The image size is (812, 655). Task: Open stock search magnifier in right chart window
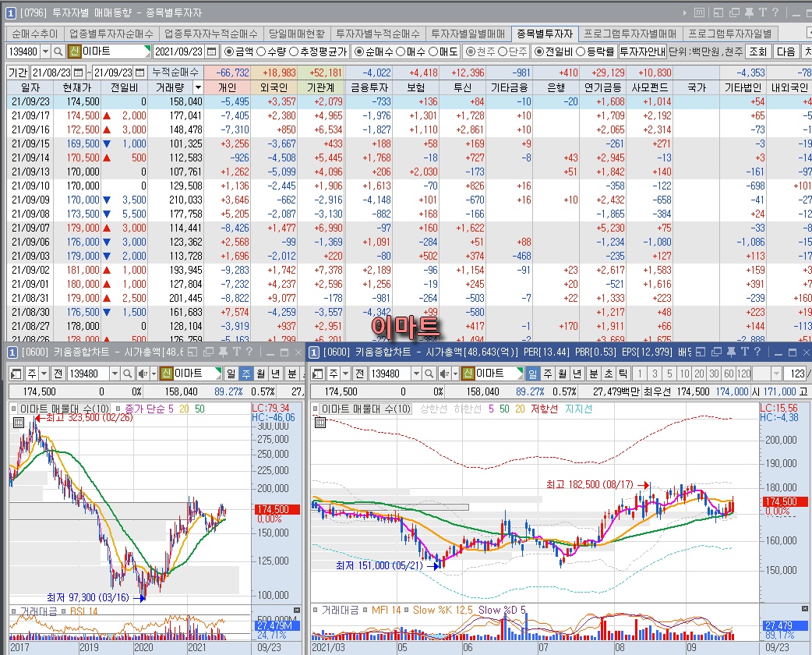(x=429, y=373)
